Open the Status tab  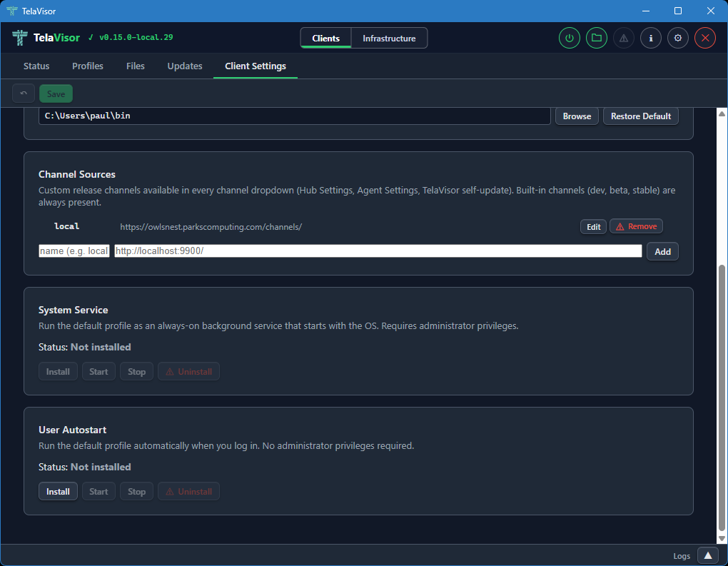pos(36,66)
